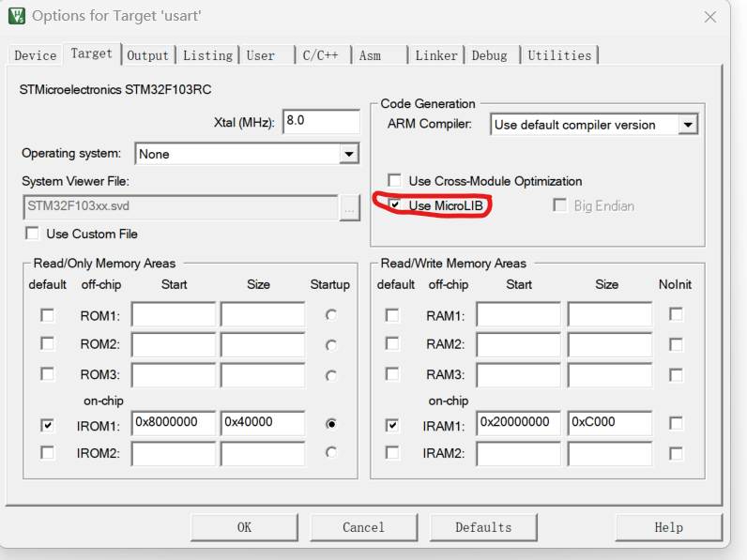Image resolution: width=747 pixels, height=560 pixels.
Task: Click the RAM2 Size field
Action: (x=610, y=345)
